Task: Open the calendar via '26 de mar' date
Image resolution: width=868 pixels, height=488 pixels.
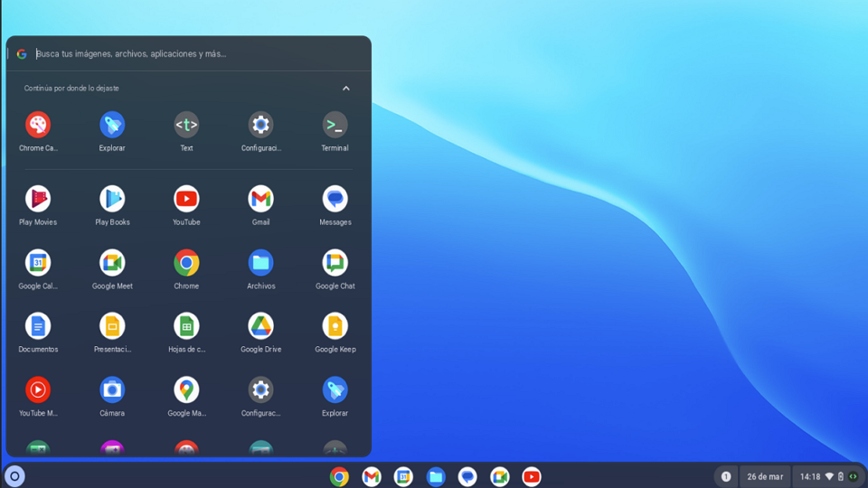Action: point(765,476)
